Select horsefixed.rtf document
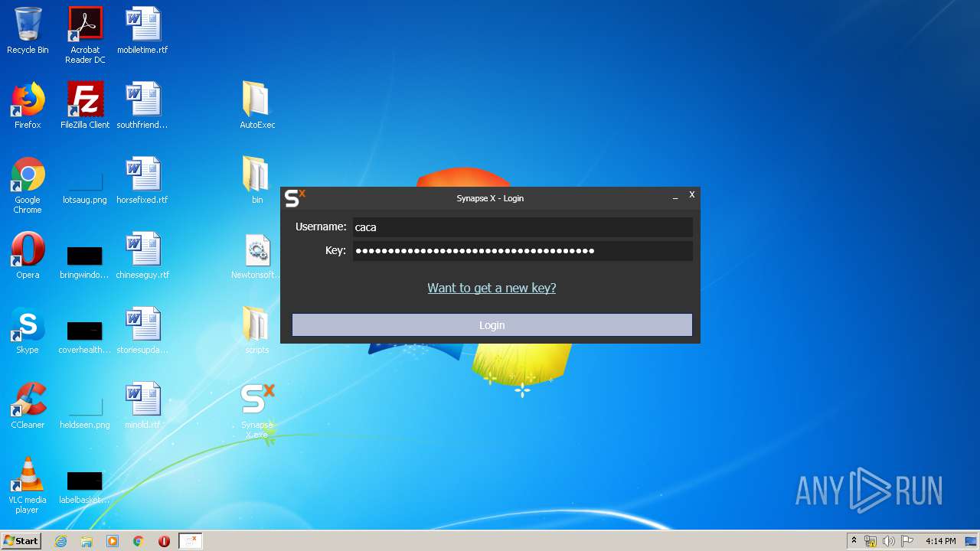This screenshot has height=551, width=980. [142, 181]
